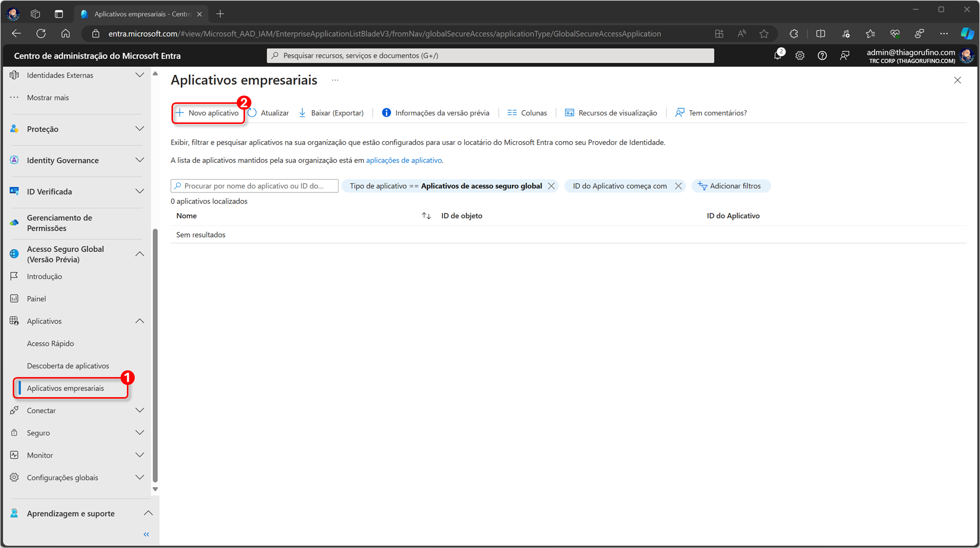Click Adicionar filtros button
980x548 pixels.
[731, 186]
